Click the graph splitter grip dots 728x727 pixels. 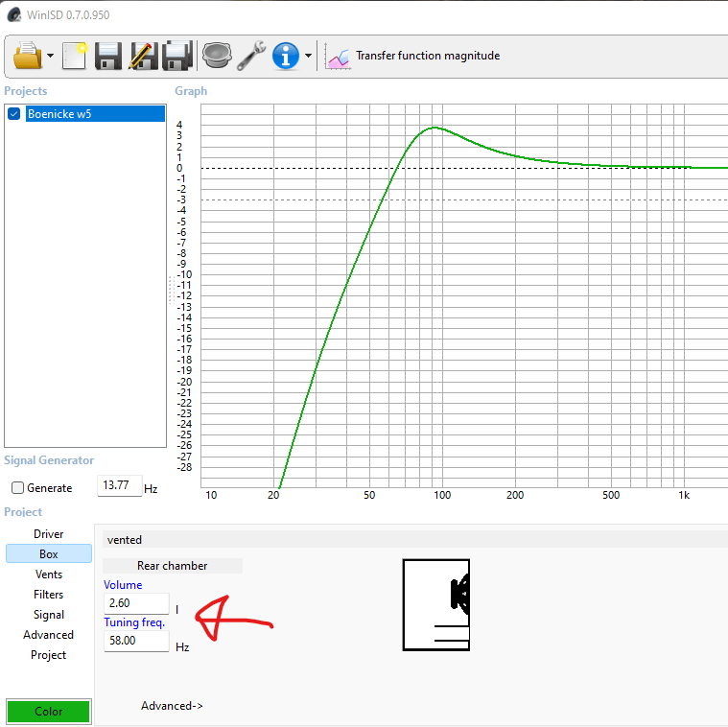[x=172, y=290]
